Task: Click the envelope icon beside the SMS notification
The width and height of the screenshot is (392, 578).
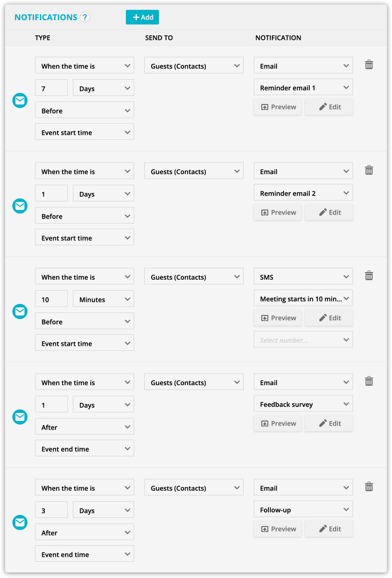Action: click(20, 311)
